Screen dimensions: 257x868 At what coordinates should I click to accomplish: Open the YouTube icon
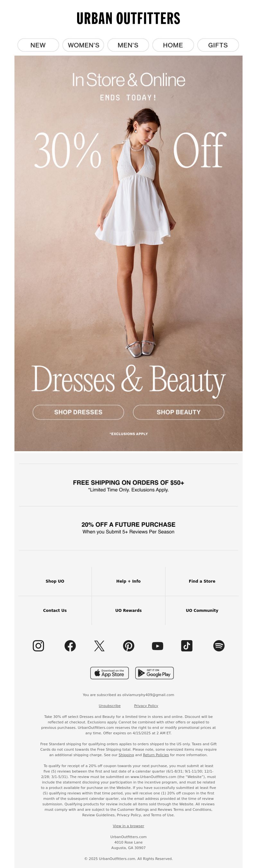click(x=158, y=646)
